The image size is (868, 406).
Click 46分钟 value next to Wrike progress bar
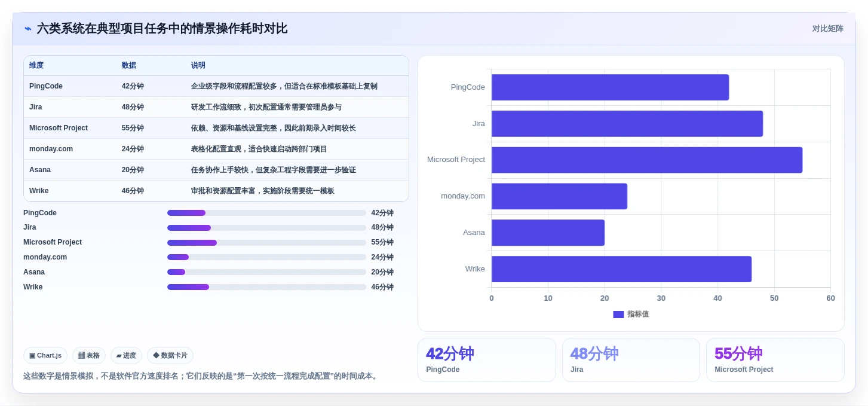tap(382, 287)
